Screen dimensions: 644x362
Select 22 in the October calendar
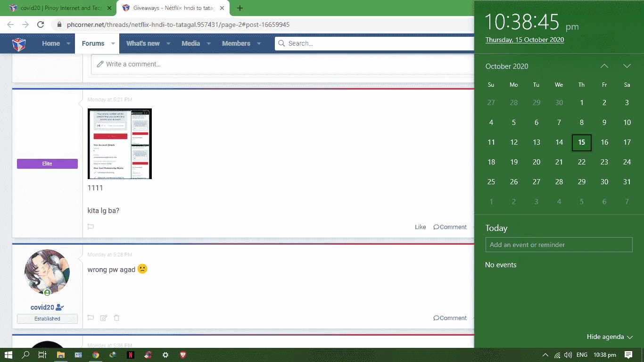pos(582,162)
